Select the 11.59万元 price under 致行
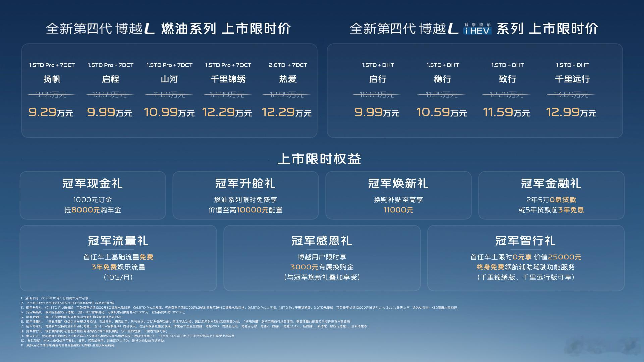Image resolution: width=644 pixels, height=362 pixels. (x=506, y=112)
